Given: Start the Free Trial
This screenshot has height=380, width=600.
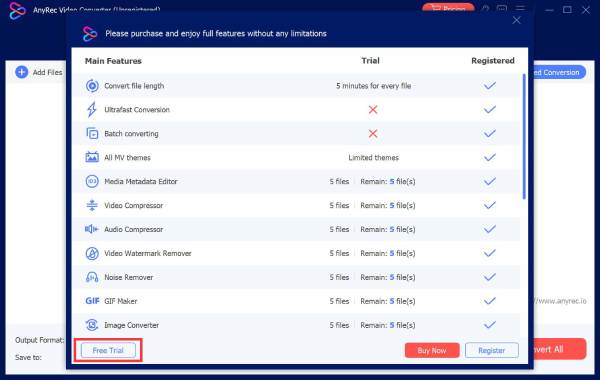Looking at the screenshot, I should pyautogui.click(x=108, y=350).
